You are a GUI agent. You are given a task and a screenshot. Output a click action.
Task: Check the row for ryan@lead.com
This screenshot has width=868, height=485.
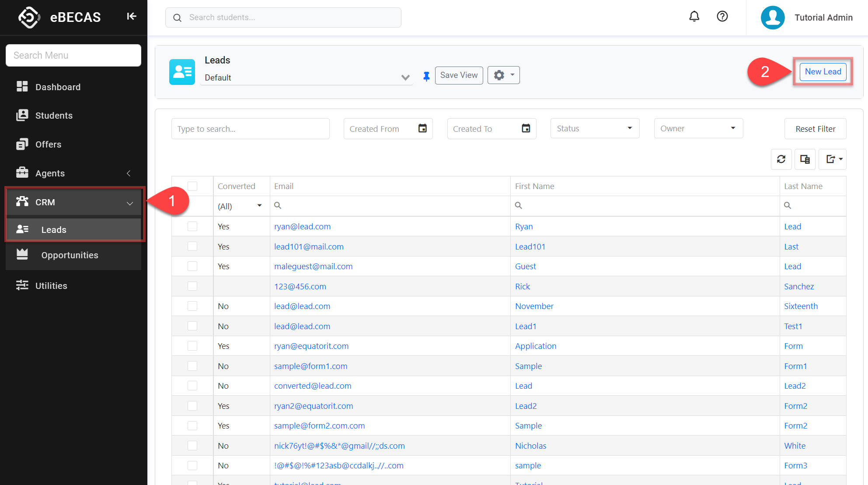(192, 226)
